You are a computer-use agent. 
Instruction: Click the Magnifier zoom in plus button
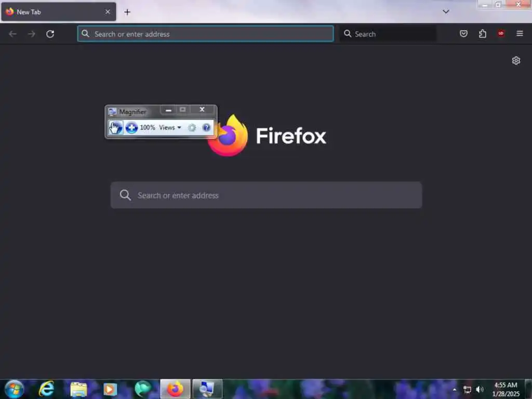click(x=131, y=128)
